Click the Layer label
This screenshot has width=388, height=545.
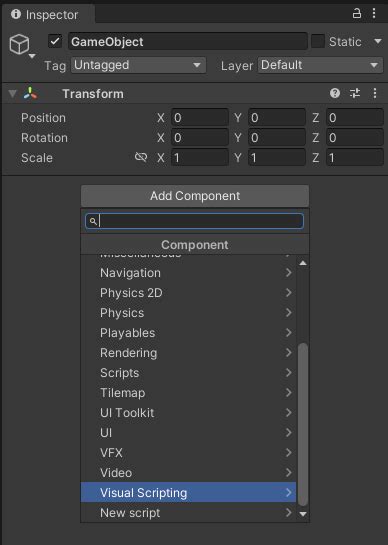[x=237, y=66]
